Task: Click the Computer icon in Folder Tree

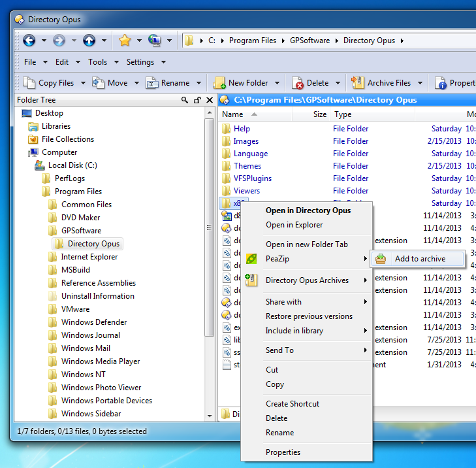Action: (33, 152)
